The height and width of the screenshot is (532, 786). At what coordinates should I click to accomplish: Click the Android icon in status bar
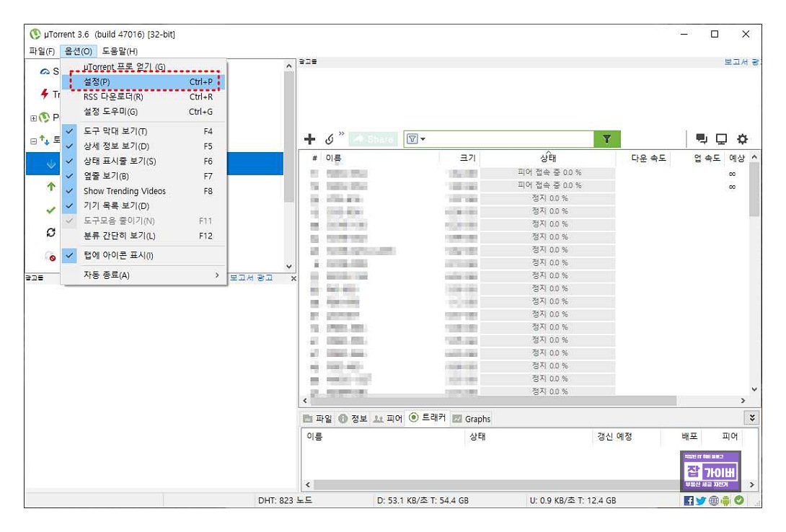(x=725, y=500)
